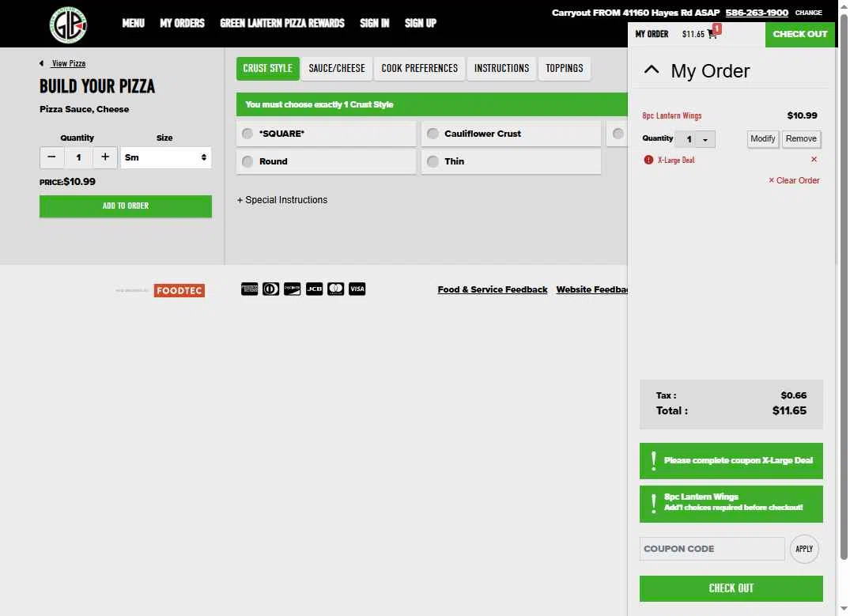The height and width of the screenshot is (616, 850).
Task: Click the FoodTec logo
Action: coord(179,291)
